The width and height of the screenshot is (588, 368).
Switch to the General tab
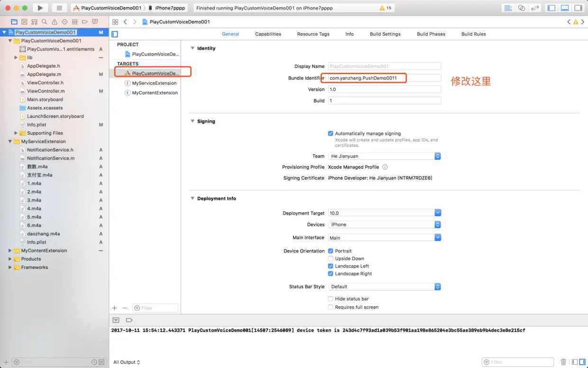pyautogui.click(x=230, y=34)
